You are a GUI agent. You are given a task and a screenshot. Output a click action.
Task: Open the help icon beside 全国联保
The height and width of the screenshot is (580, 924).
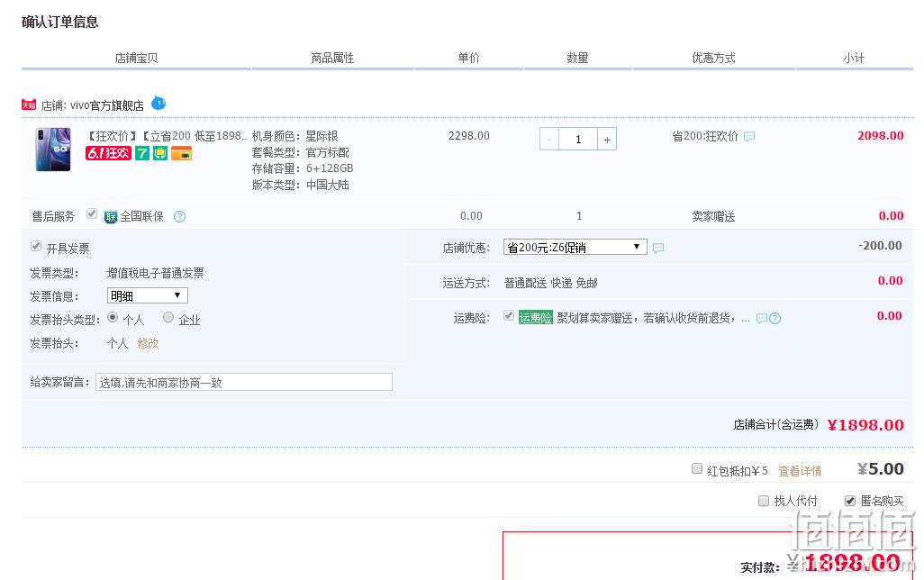click(180, 217)
